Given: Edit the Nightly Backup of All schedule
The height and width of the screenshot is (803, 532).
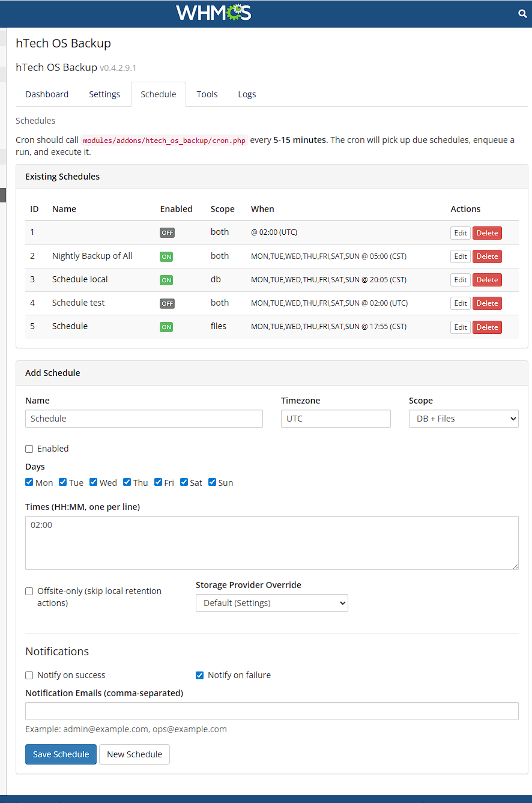Looking at the screenshot, I should click(461, 256).
